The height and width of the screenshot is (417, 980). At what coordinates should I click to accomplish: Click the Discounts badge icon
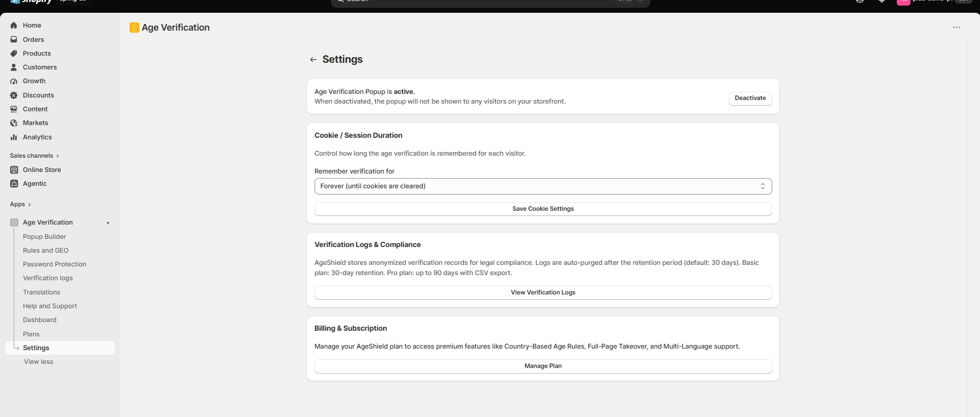14,95
